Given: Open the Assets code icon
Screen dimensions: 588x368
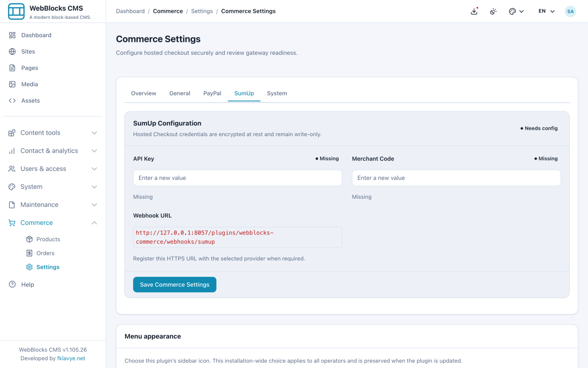Looking at the screenshot, I should [x=12, y=100].
